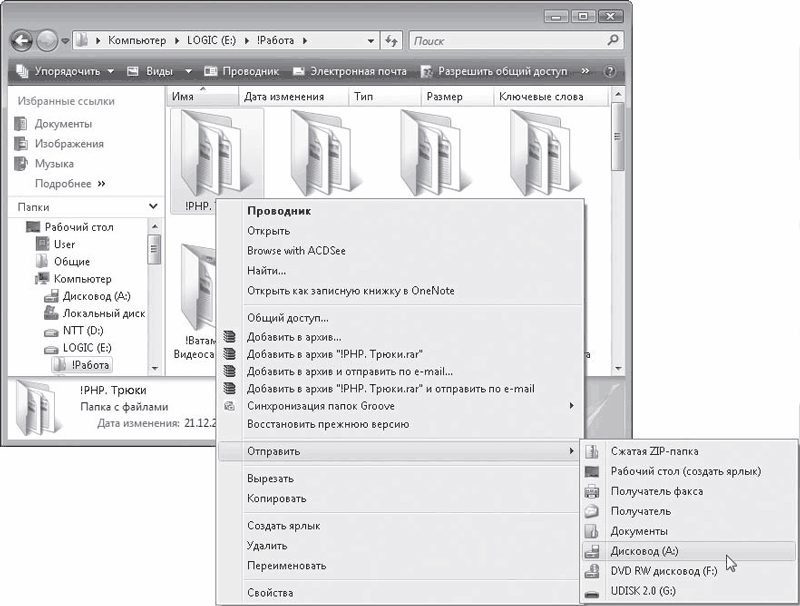Click the Музыка favorites icon

tap(21, 164)
